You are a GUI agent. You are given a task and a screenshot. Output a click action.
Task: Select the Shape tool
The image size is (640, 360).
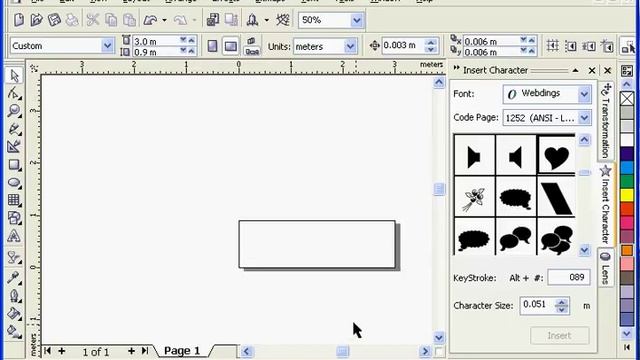coord(14,93)
